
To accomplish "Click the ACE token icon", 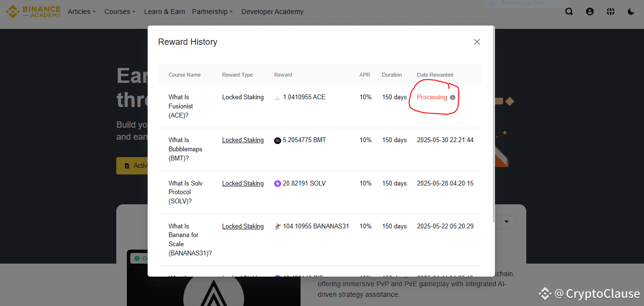I will 277,97.
